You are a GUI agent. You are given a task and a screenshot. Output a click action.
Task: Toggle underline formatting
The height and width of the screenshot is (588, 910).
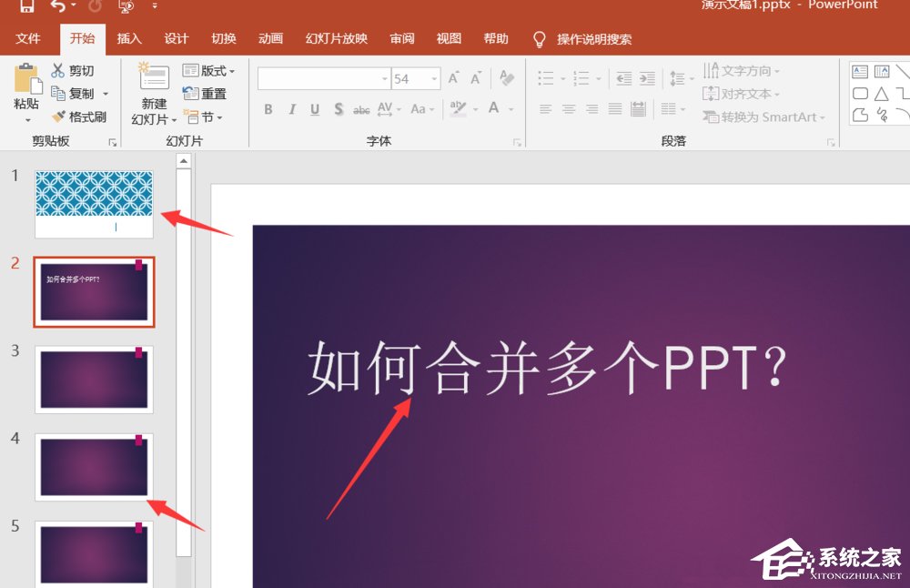tap(314, 109)
